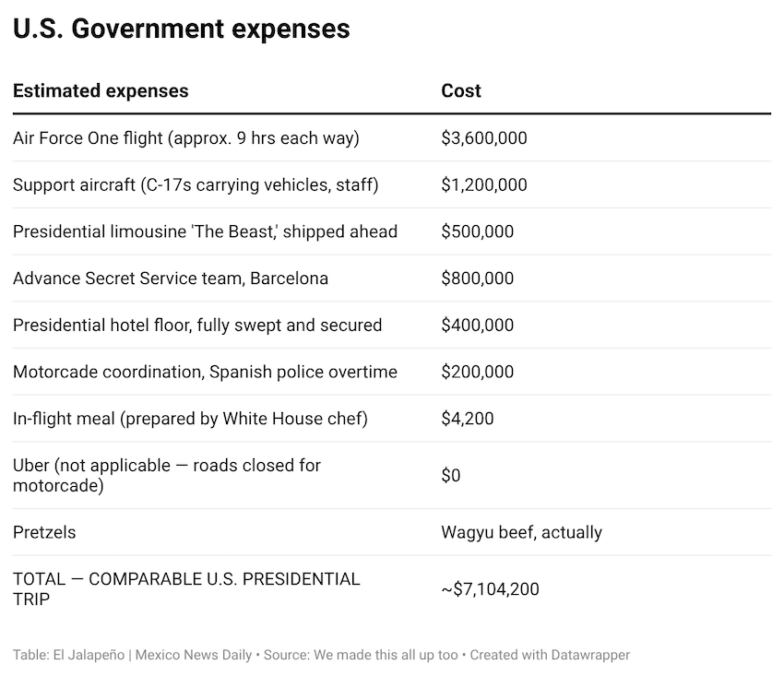784x676 pixels.
Task: Click the ~$7,104,200 total value
Action: pyautogui.click(x=490, y=589)
